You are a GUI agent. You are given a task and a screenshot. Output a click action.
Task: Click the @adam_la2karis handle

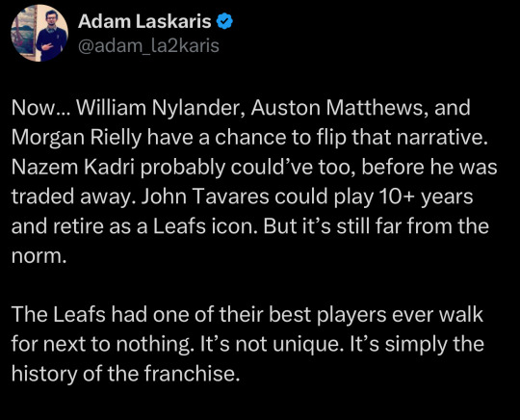pos(148,46)
